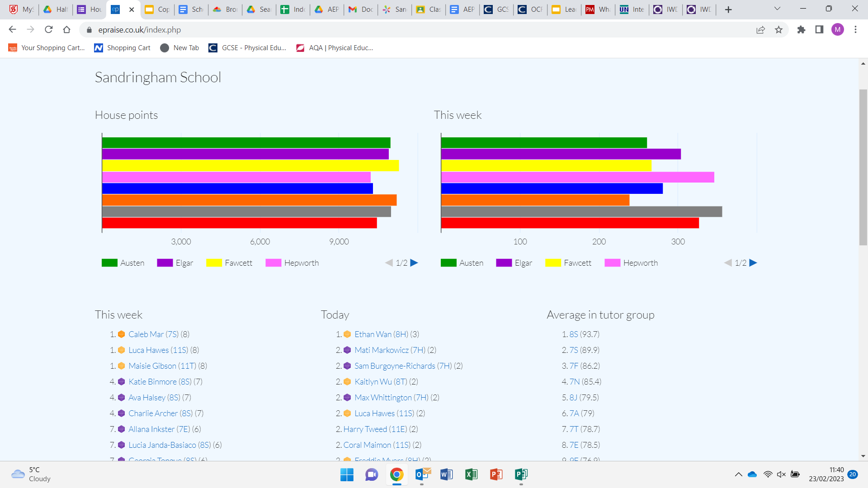
Task: Open Harry Tweed (11E) link
Action: (375, 429)
